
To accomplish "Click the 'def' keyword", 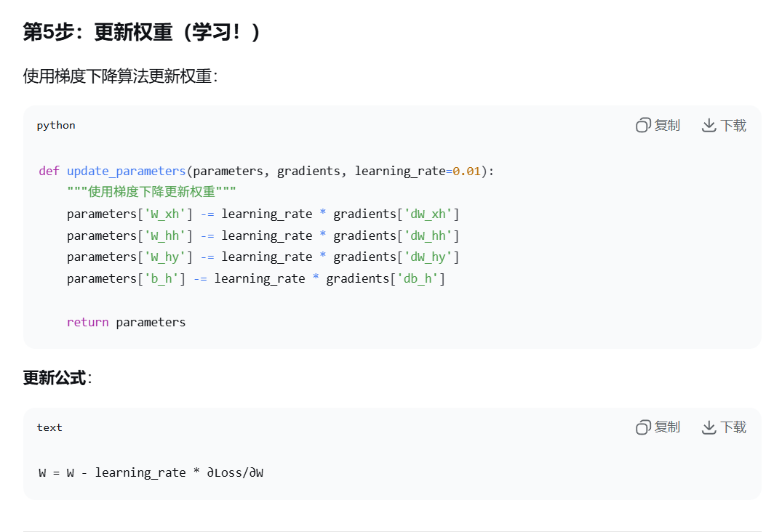I will [x=49, y=171].
